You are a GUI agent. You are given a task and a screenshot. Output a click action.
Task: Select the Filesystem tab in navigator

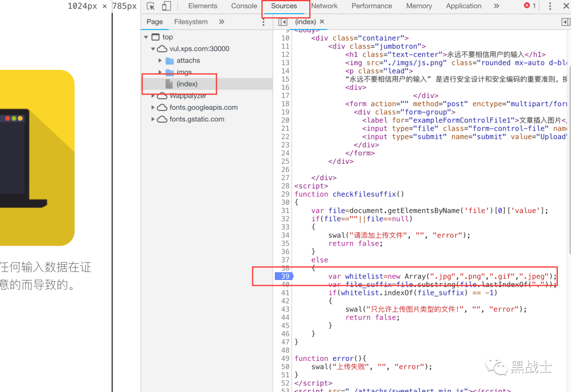click(191, 22)
